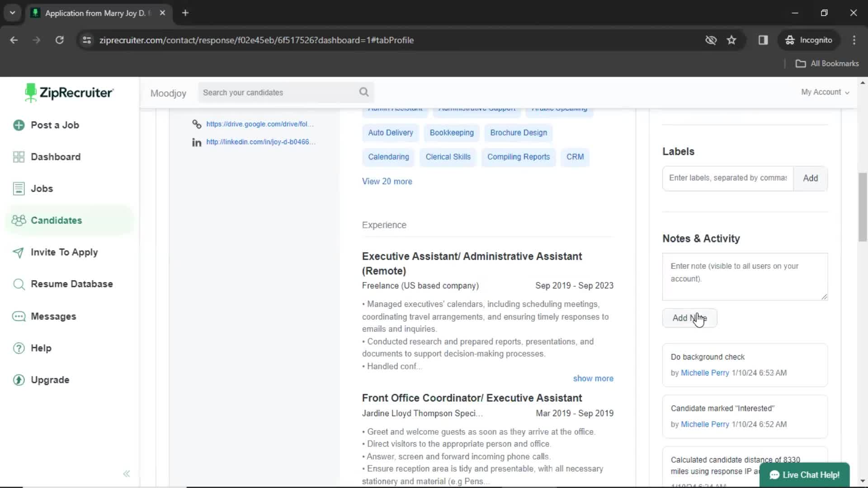Click the Add button next to Labels
The image size is (868, 488).
point(811,178)
